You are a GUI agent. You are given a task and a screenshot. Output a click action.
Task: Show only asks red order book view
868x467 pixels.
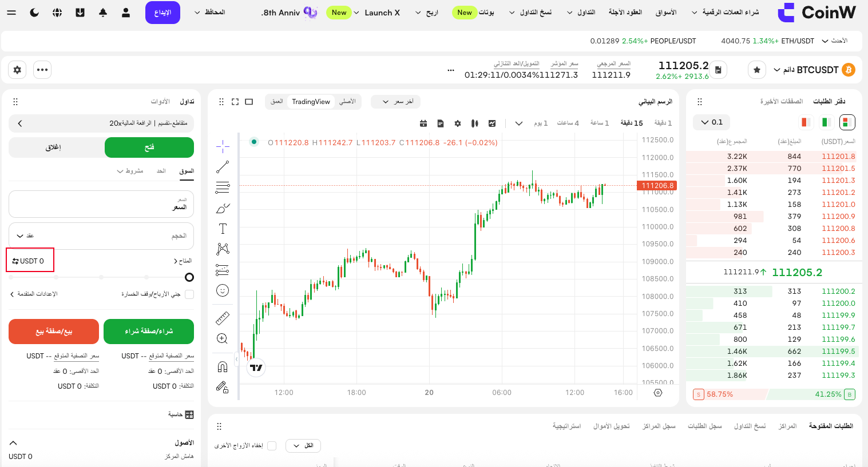805,122
